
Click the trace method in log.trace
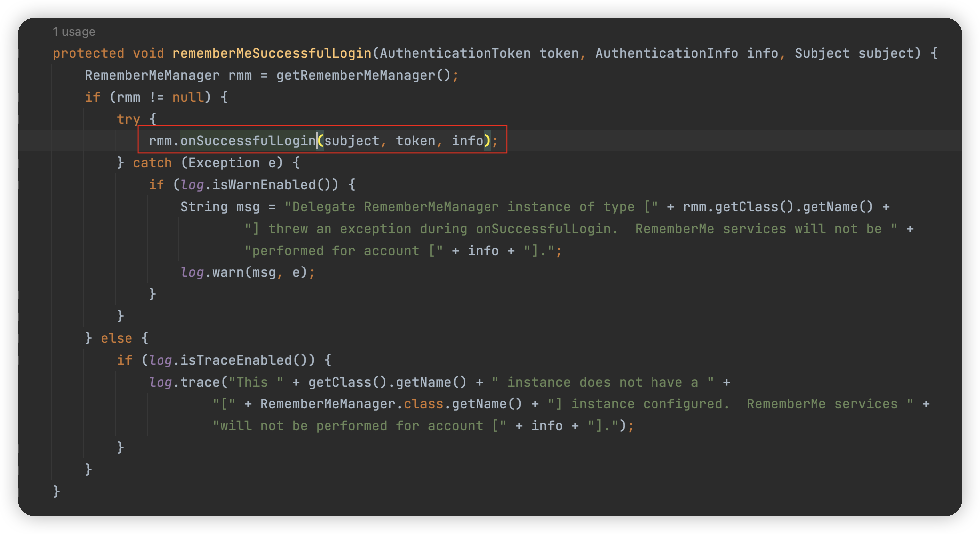(200, 382)
